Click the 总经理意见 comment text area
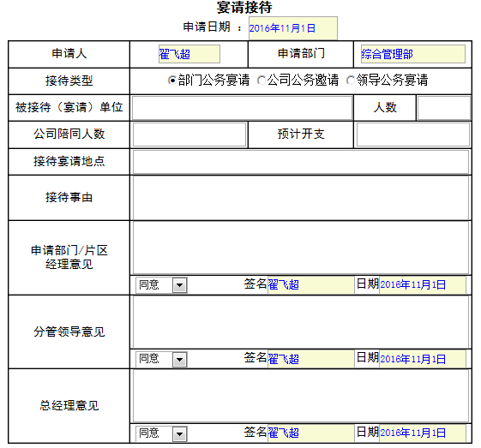481x448 pixels. (301, 396)
